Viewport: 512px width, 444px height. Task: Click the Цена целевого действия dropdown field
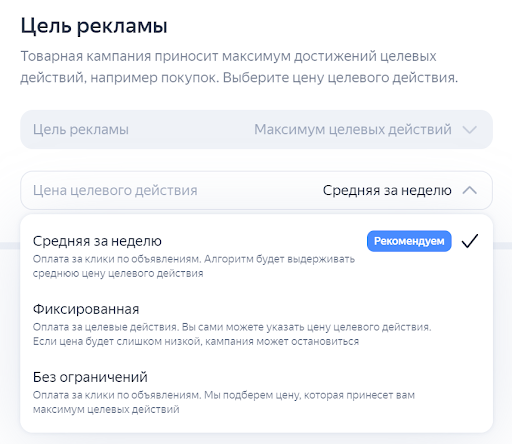click(256, 190)
